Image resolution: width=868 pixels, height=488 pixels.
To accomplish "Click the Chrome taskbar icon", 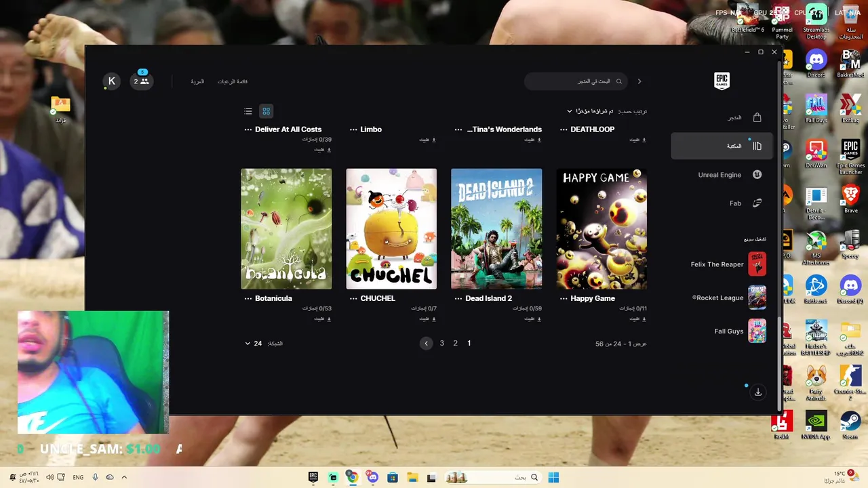I will [x=352, y=477].
